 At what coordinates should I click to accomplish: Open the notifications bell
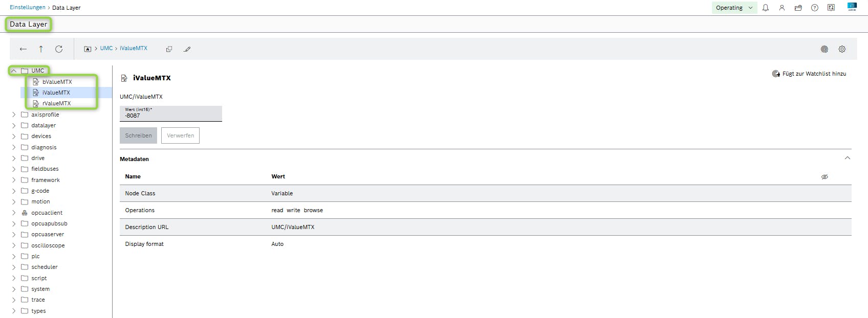coord(766,8)
